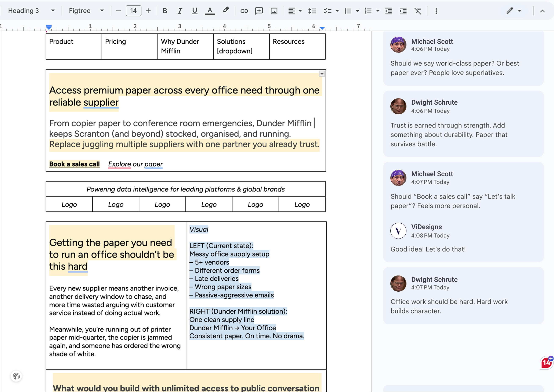Click the Book a sales call link
Viewport: 554px width, 392px height.
(x=74, y=164)
